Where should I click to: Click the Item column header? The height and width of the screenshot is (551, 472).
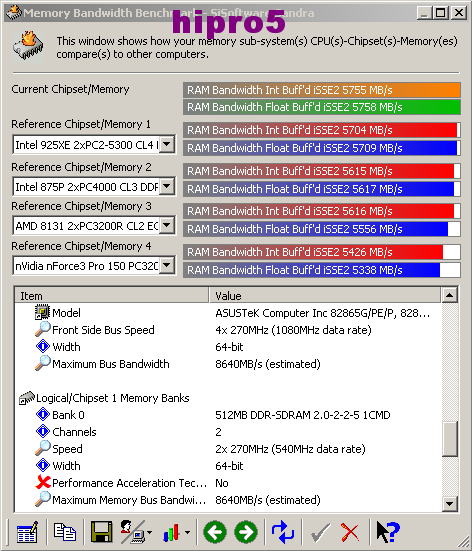[x=112, y=296]
